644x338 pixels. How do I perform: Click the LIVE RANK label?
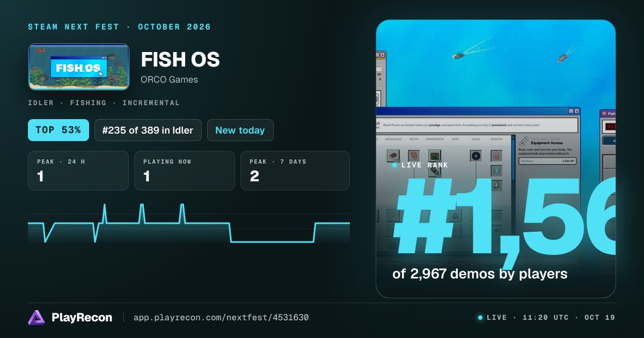(x=425, y=165)
